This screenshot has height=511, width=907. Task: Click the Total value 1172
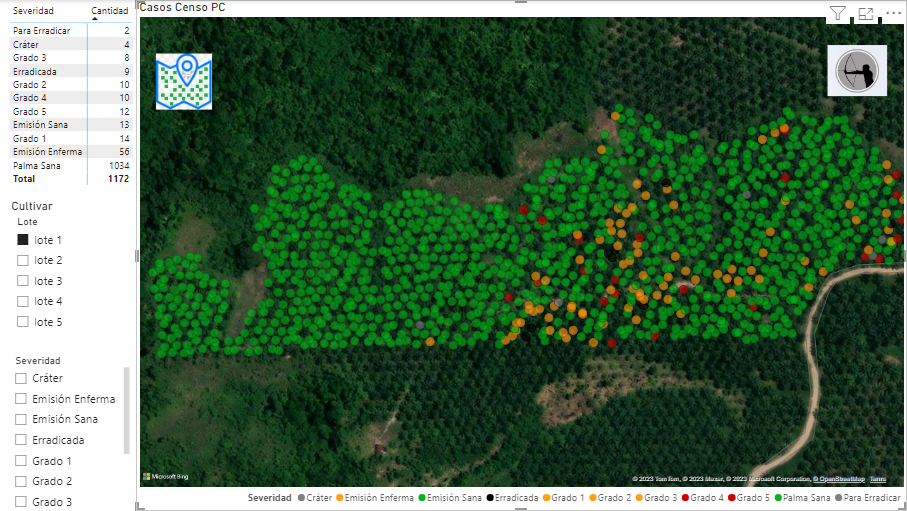click(119, 179)
